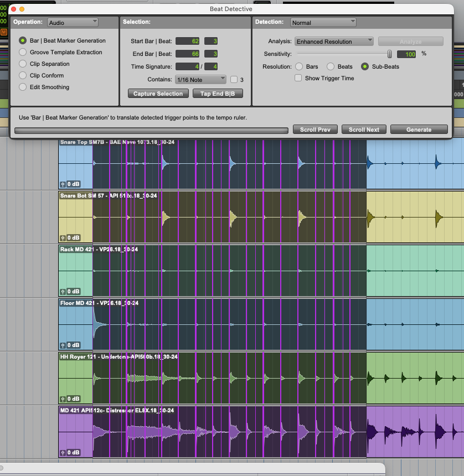Click the Rack MD 421 clip gain icon
This screenshot has width=464, height=476.
pos(63,292)
